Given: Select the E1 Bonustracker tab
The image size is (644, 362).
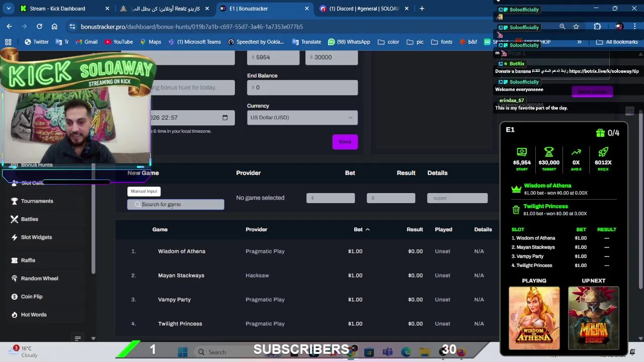Looking at the screenshot, I should tap(264, 9).
